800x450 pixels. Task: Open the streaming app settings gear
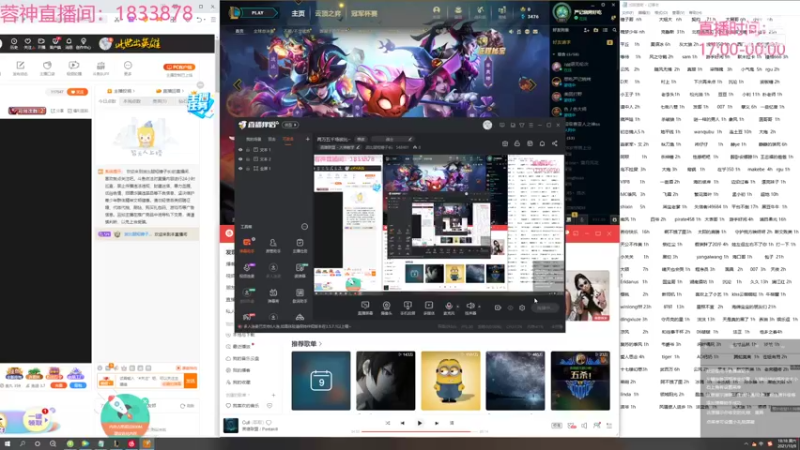pos(522,308)
